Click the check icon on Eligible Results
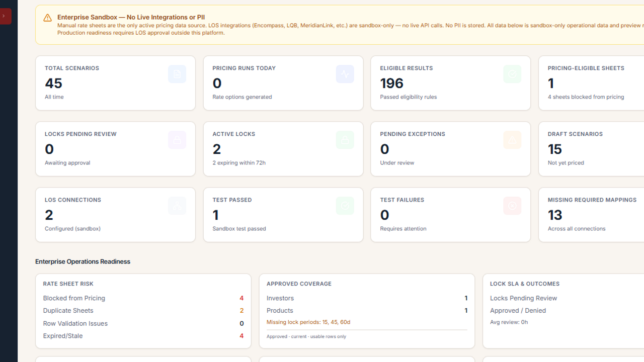644x362 pixels. pyautogui.click(x=512, y=74)
